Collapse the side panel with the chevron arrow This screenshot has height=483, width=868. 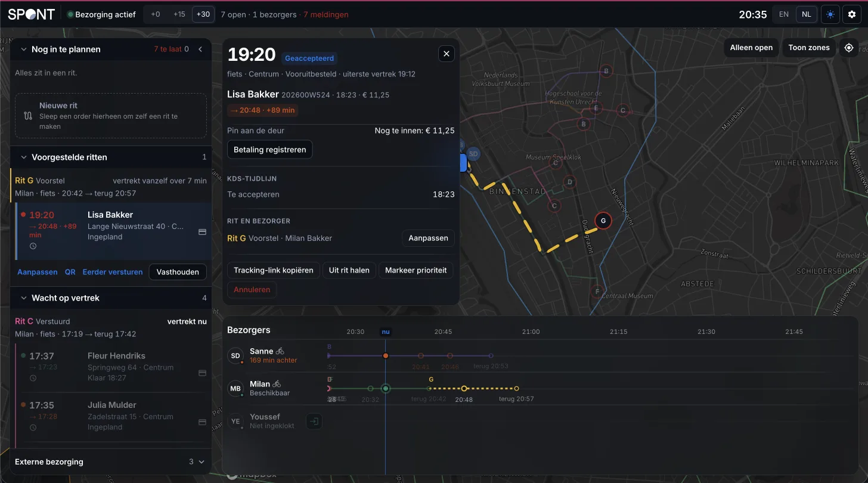point(200,49)
